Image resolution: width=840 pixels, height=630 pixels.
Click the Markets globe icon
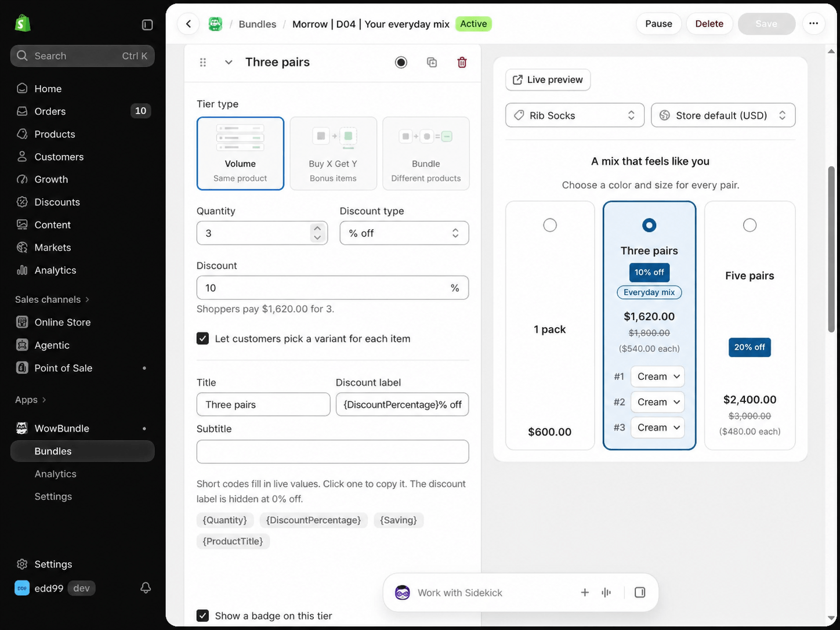tap(22, 247)
